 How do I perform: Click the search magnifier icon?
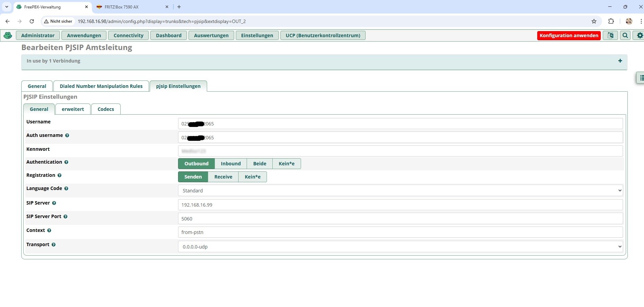pyautogui.click(x=625, y=36)
